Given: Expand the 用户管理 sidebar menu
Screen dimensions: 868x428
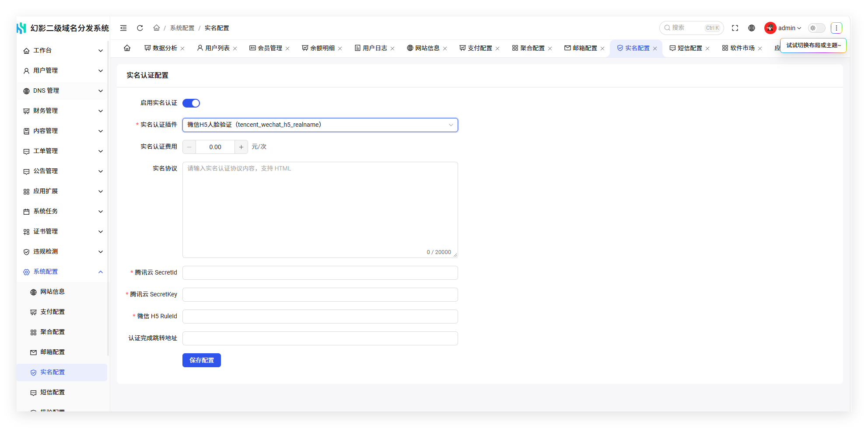Looking at the screenshot, I should (x=62, y=71).
